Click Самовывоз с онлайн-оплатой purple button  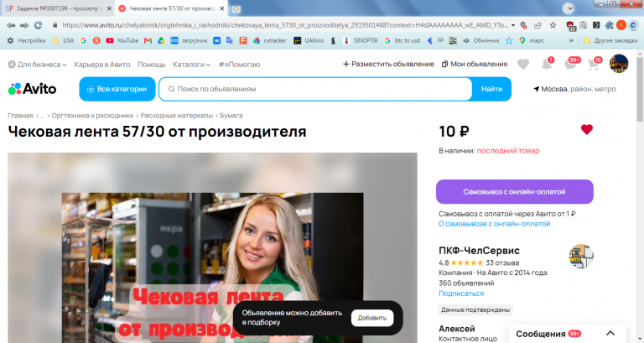click(515, 191)
